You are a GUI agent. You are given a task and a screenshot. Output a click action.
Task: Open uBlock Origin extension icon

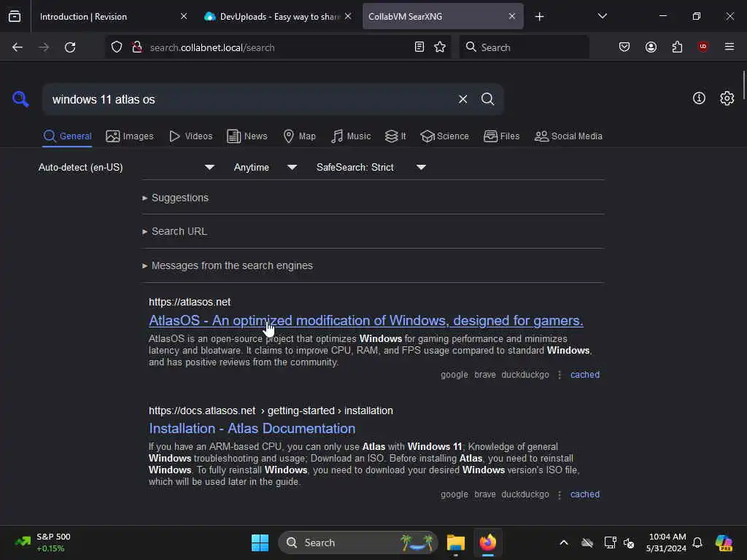pos(703,46)
